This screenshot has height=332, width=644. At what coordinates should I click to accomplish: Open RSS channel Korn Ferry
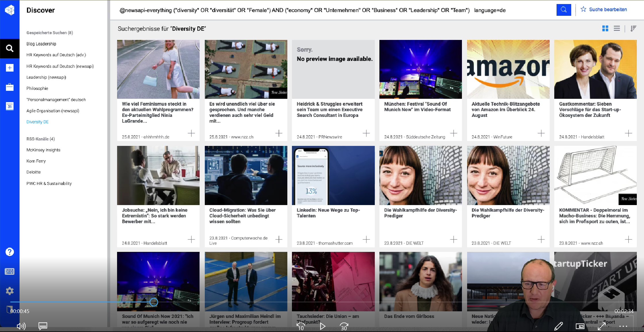pyautogui.click(x=36, y=161)
